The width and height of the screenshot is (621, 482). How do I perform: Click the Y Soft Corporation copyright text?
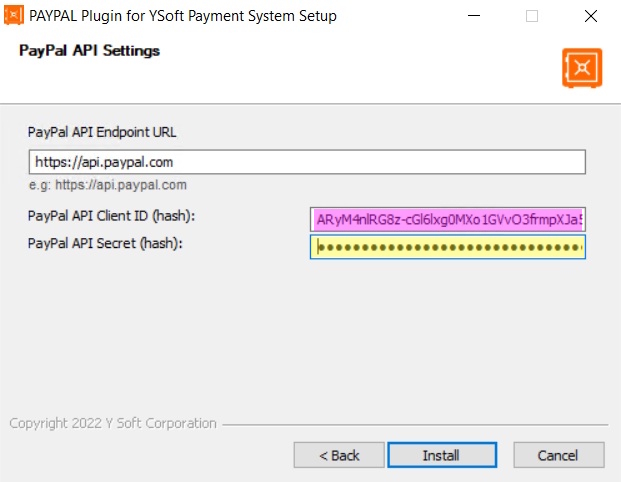click(112, 423)
